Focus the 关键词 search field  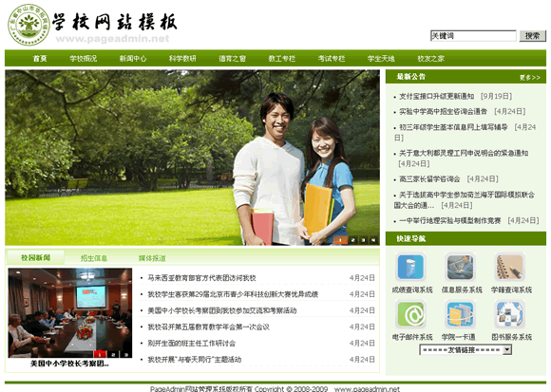473,36
